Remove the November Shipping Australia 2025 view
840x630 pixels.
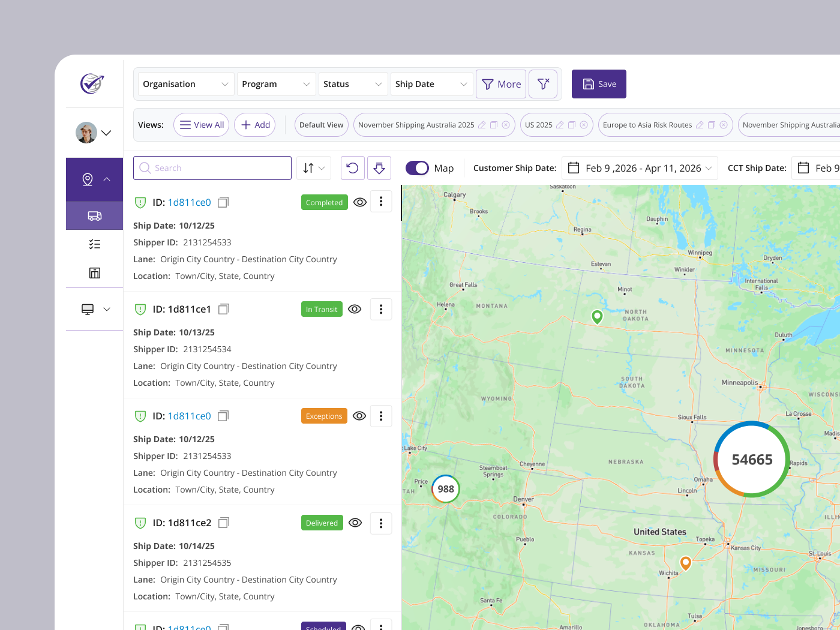(x=506, y=125)
